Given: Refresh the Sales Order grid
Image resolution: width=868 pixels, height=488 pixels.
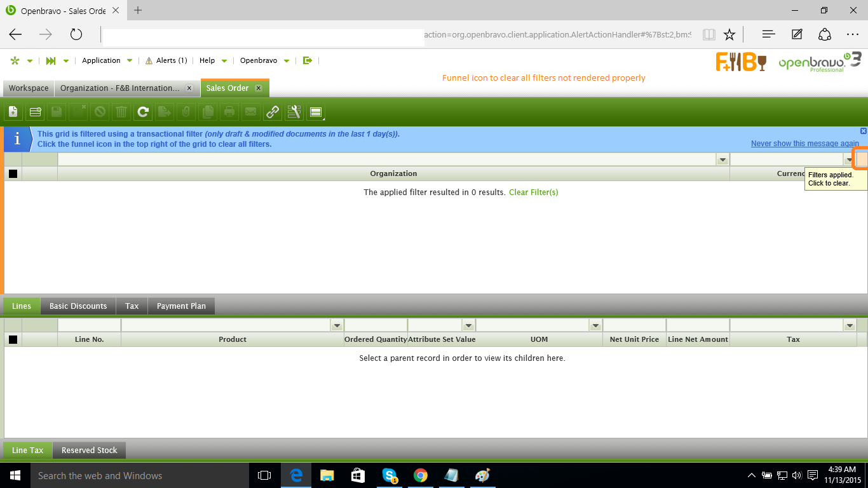Looking at the screenshot, I should pos(143,112).
